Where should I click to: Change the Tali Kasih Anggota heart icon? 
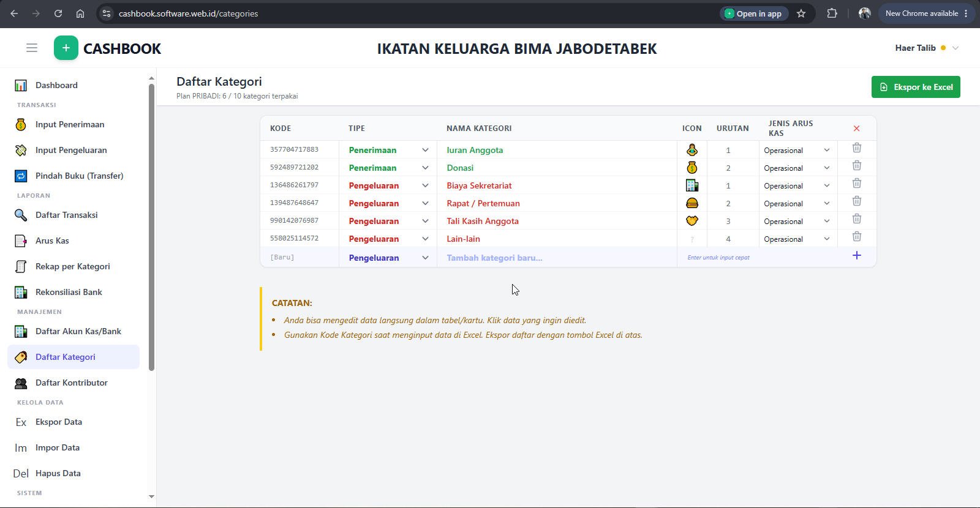click(692, 221)
